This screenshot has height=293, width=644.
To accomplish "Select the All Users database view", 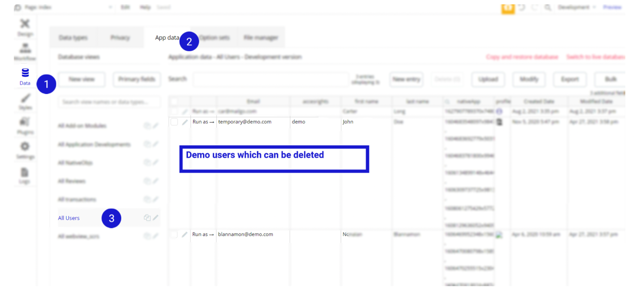I will pos(69,218).
